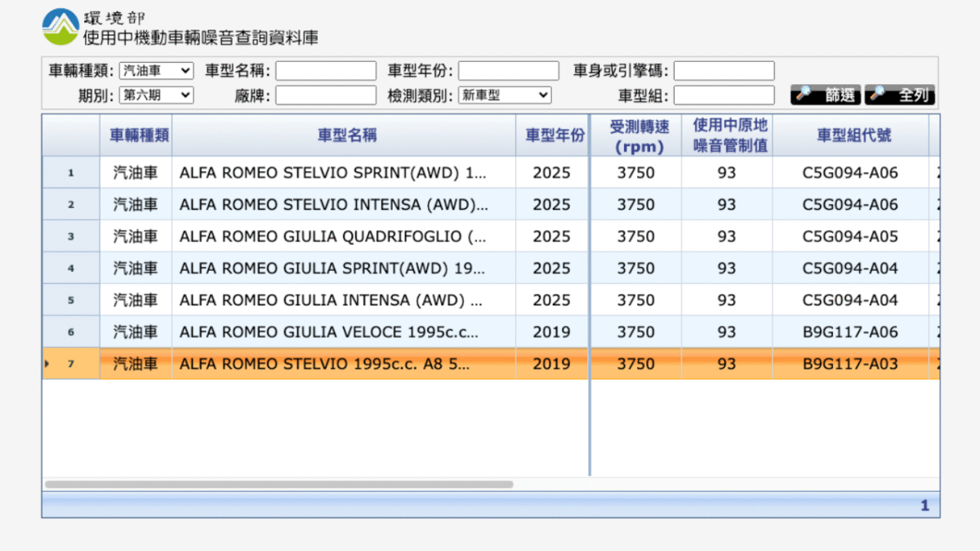
Task: Open the 車輛種類 dropdown
Action: tap(156, 71)
